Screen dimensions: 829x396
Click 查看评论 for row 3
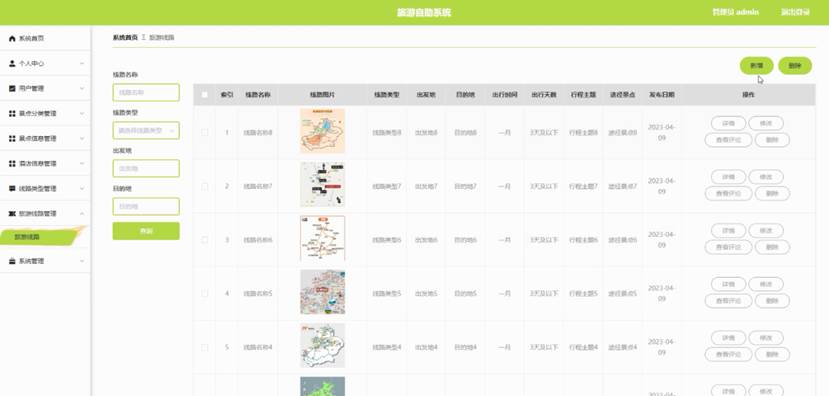pyautogui.click(x=729, y=247)
